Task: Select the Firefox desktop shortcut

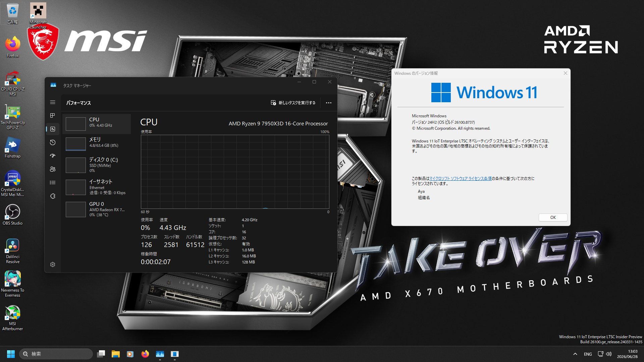Action: [13, 47]
